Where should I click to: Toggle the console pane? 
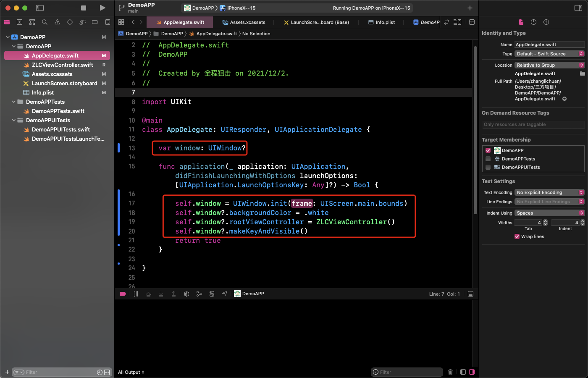point(472,372)
